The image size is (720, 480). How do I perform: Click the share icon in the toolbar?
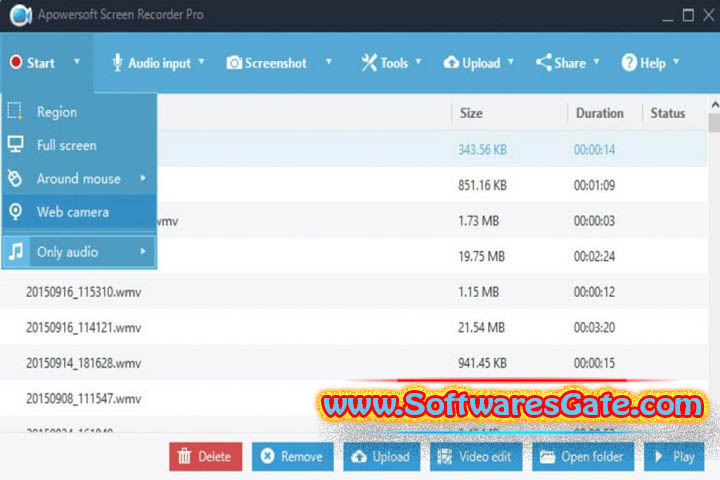(544, 62)
